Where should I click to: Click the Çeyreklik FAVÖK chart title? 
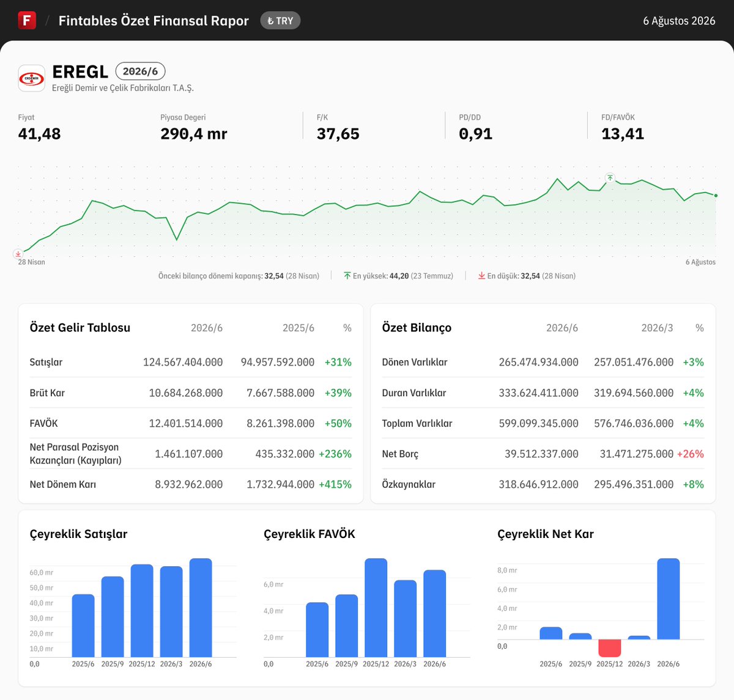(310, 534)
